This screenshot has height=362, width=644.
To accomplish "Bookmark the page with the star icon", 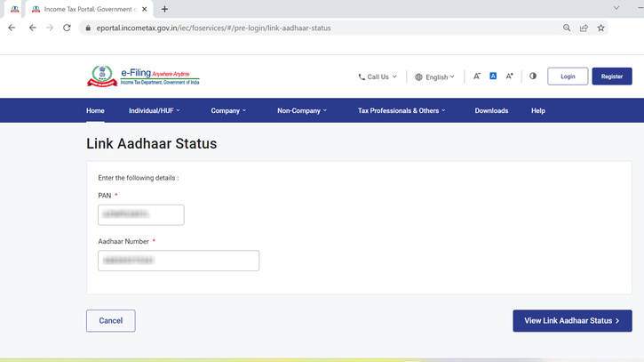I will point(600,28).
